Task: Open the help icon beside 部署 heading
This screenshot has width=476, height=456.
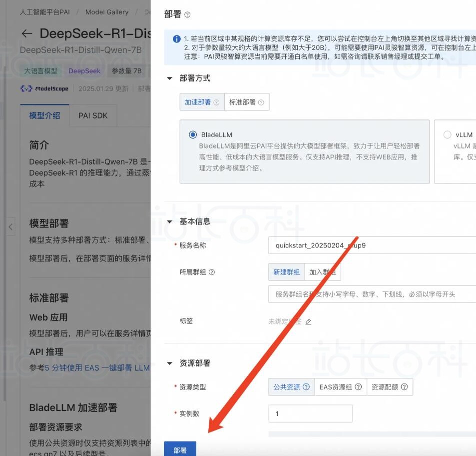Action: click(x=187, y=14)
